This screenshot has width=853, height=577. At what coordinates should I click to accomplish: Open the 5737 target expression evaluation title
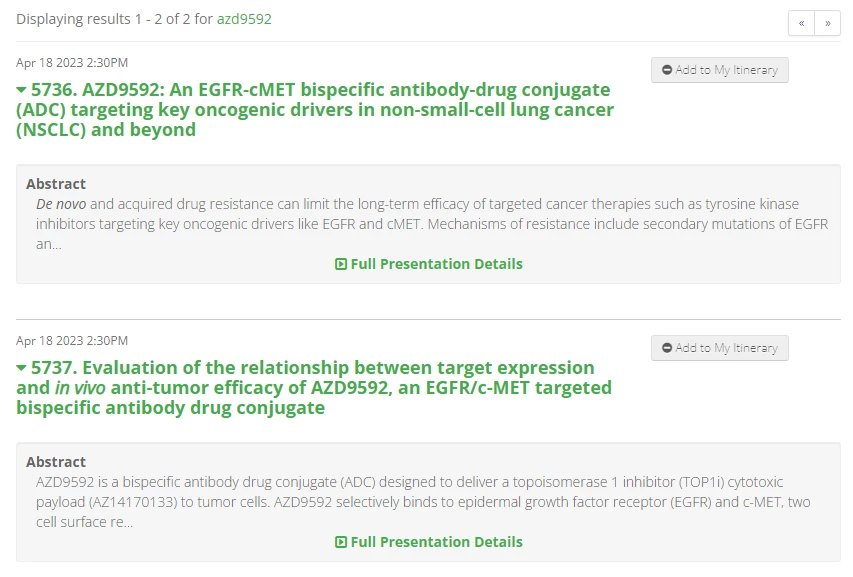coord(314,388)
